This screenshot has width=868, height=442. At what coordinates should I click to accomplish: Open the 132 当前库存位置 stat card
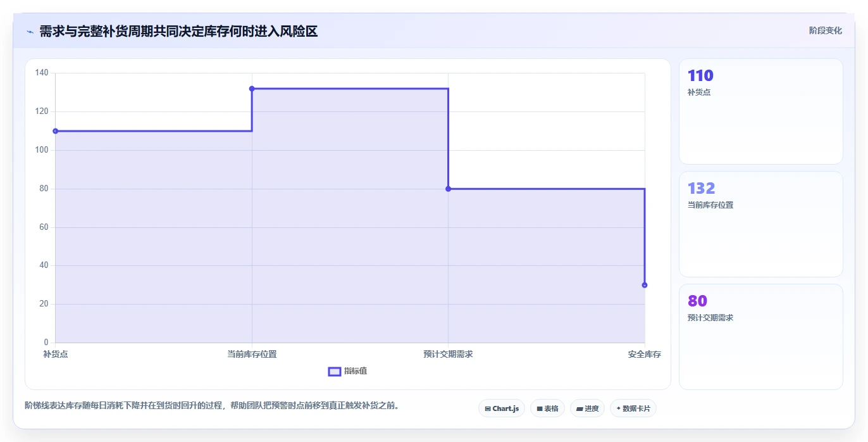pyautogui.click(x=761, y=224)
